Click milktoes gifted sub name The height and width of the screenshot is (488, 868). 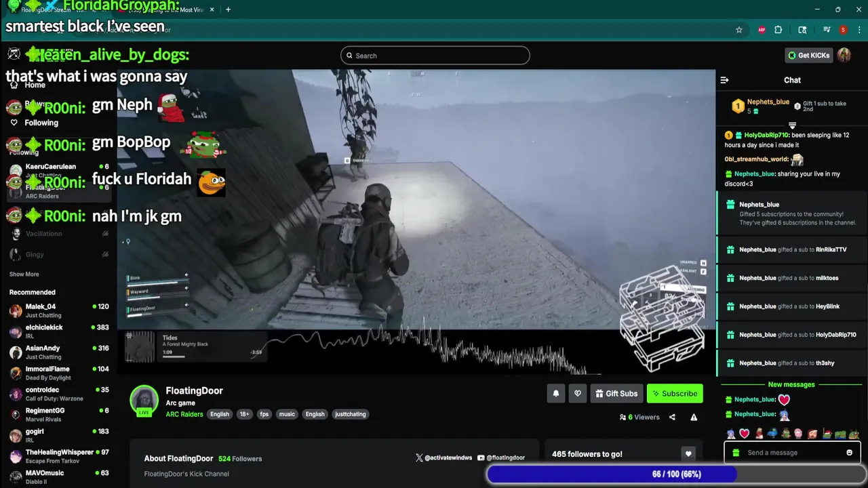[827, 278]
